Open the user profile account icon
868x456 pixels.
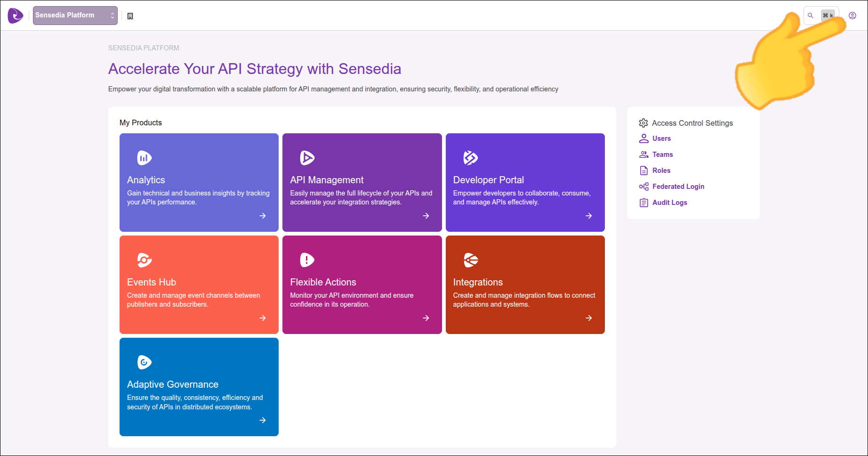(x=852, y=16)
